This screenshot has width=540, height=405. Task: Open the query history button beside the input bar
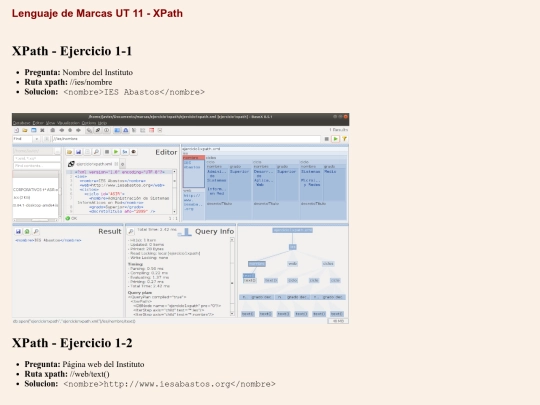(x=46, y=139)
